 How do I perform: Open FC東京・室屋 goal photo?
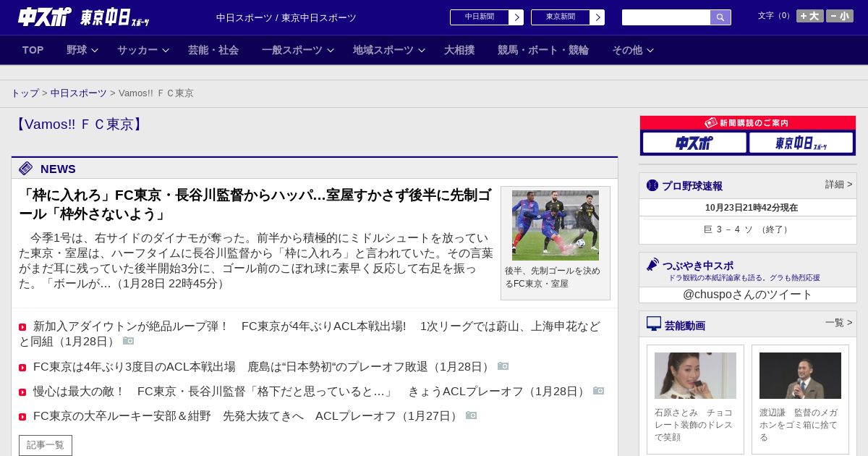pos(556,225)
